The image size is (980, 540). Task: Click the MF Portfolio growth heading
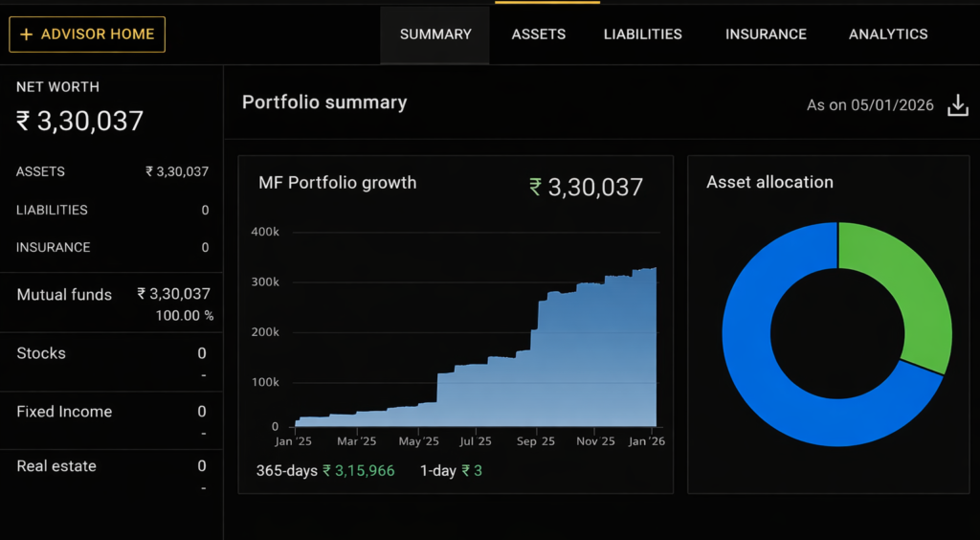click(x=337, y=183)
